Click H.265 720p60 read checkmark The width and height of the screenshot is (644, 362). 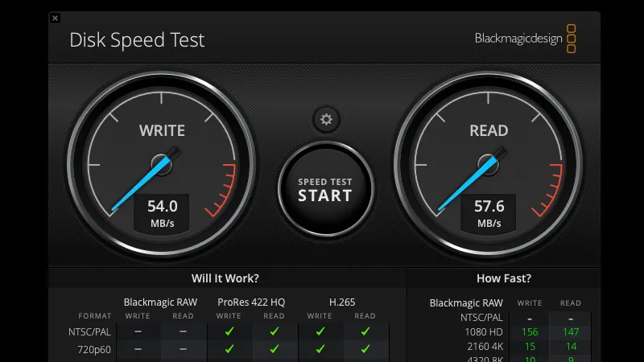pyautogui.click(x=365, y=349)
